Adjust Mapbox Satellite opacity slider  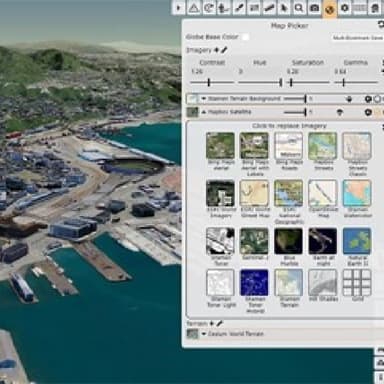[295, 112]
